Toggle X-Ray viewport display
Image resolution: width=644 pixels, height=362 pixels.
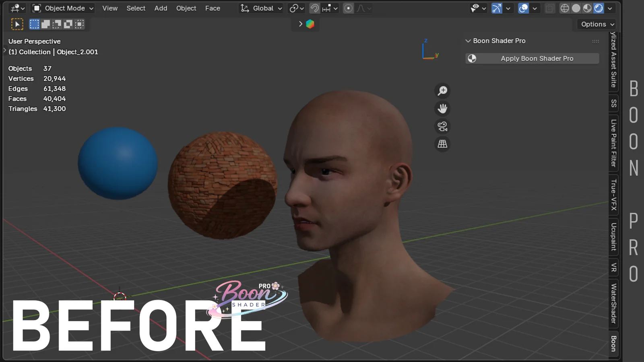pyautogui.click(x=549, y=8)
